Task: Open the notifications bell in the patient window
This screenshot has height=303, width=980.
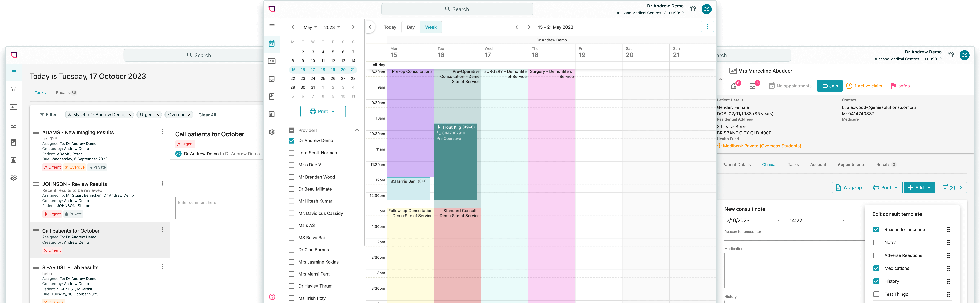Action: [x=950, y=55]
